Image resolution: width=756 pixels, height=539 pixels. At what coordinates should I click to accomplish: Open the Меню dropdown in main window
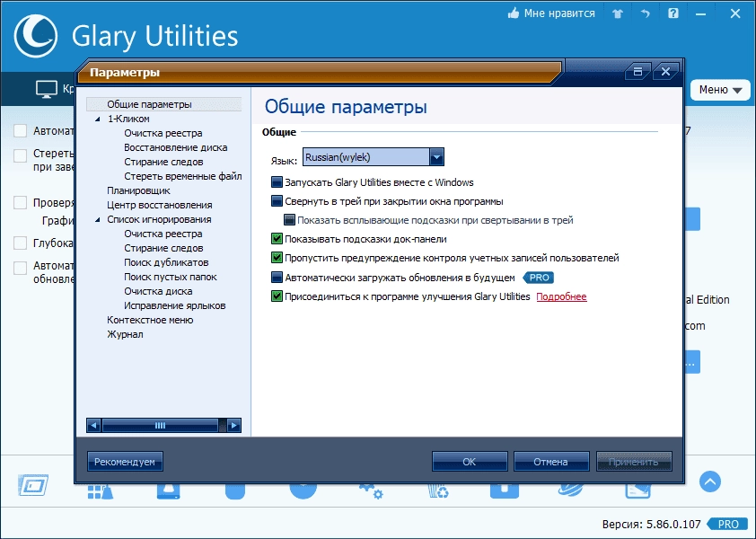click(x=720, y=90)
